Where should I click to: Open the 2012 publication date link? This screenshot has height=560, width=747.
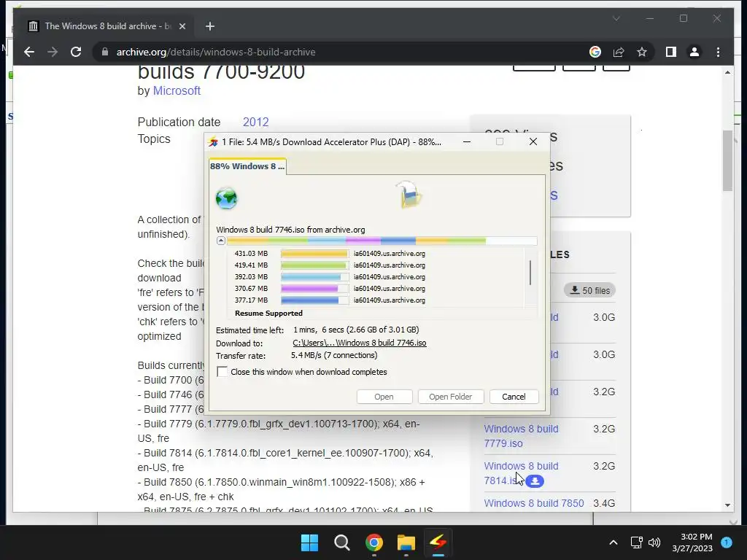(256, 122)
